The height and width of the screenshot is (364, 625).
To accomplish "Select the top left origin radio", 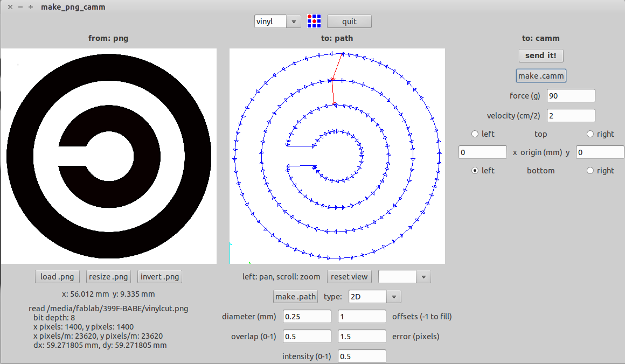I will (475, 134).
